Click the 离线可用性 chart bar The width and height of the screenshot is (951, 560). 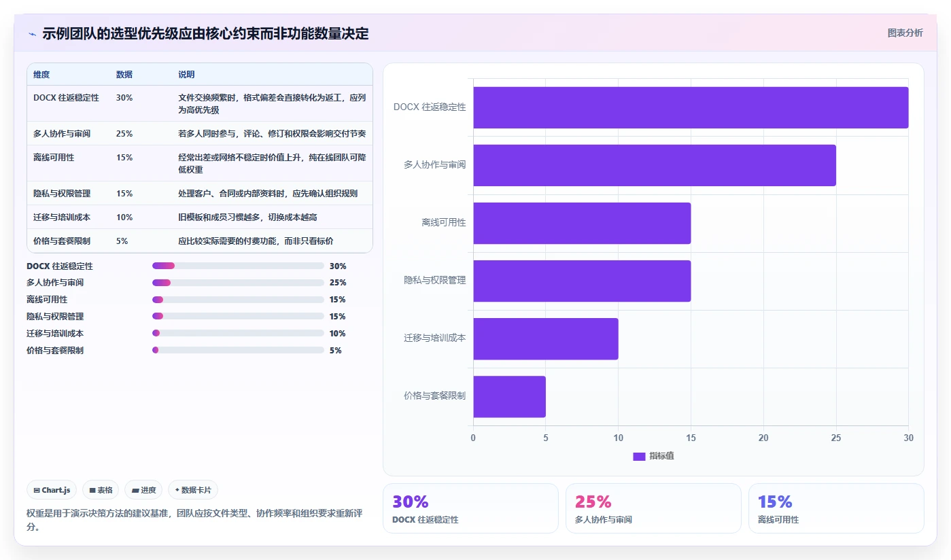pos(582,223)
